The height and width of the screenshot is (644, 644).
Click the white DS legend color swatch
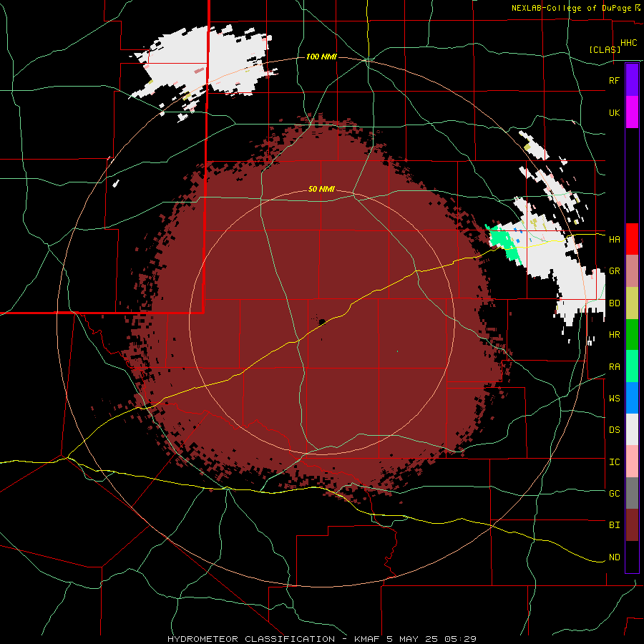[x=632, y=429]
